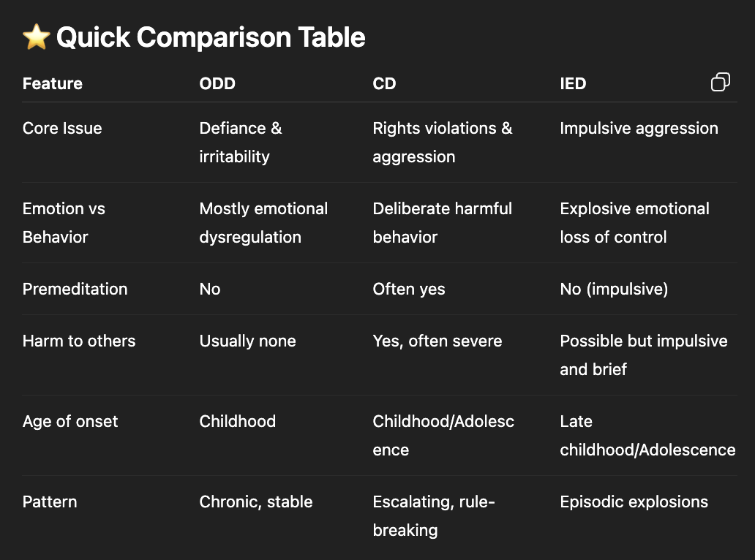Screen dimensions: 755x560
Task: Click the Quick Comparison Table heading
Action: click(211, 37)
